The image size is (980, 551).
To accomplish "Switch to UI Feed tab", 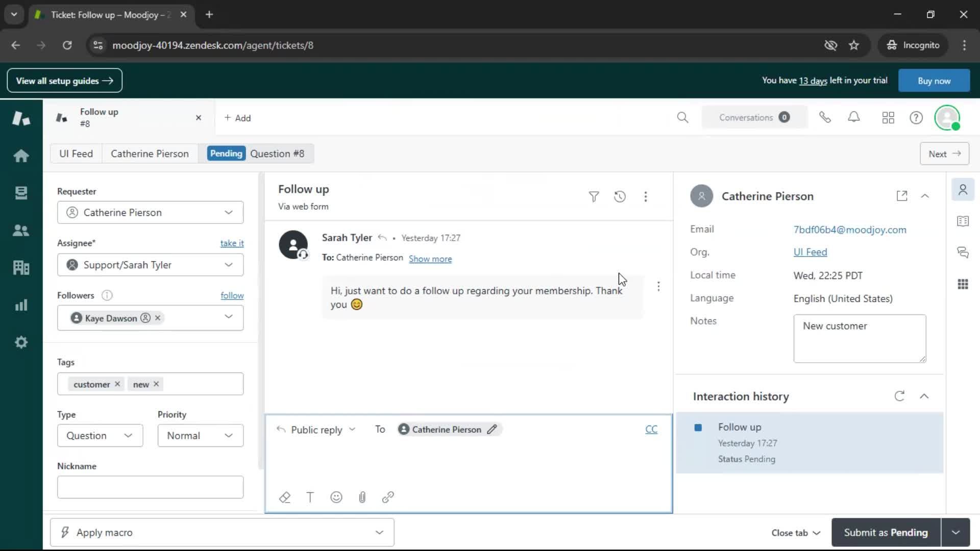I will [x=76, y=154].
